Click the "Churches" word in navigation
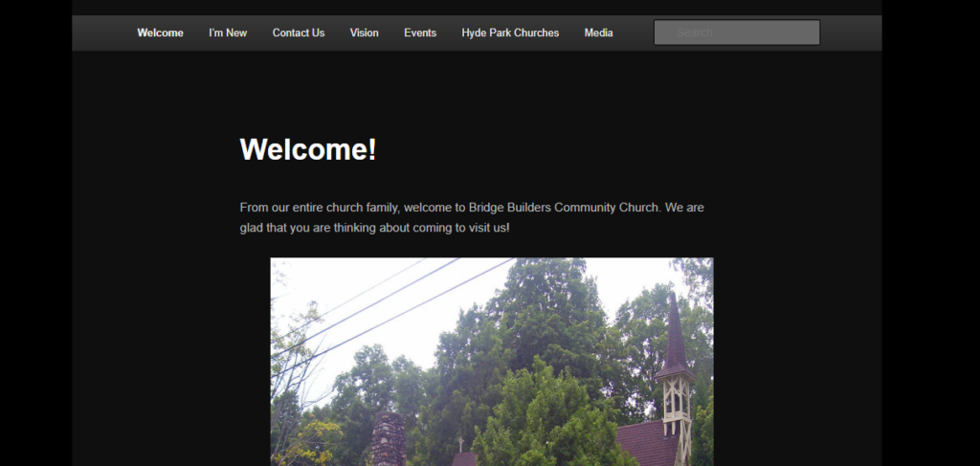The image size is (980, 466). [537, 33]
